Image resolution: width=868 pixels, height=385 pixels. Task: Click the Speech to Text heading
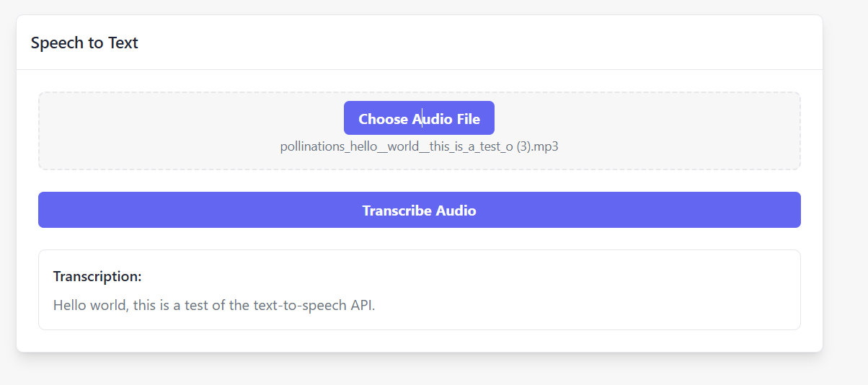click(84, 43)
